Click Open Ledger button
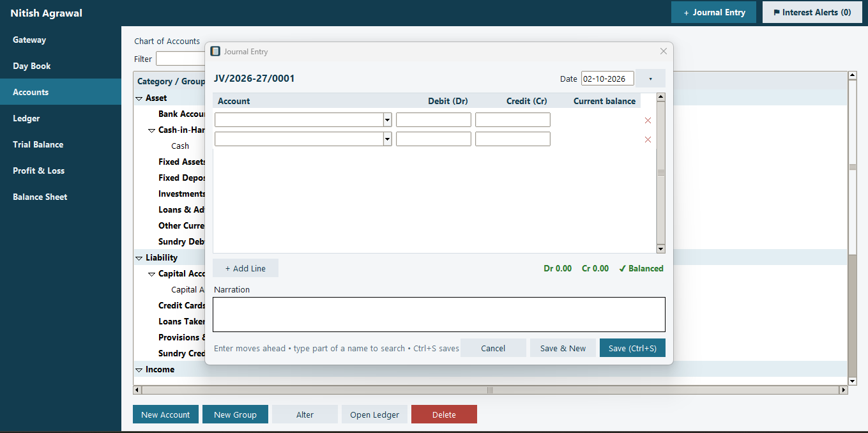868x433 pixels. (x=374, y=414)
